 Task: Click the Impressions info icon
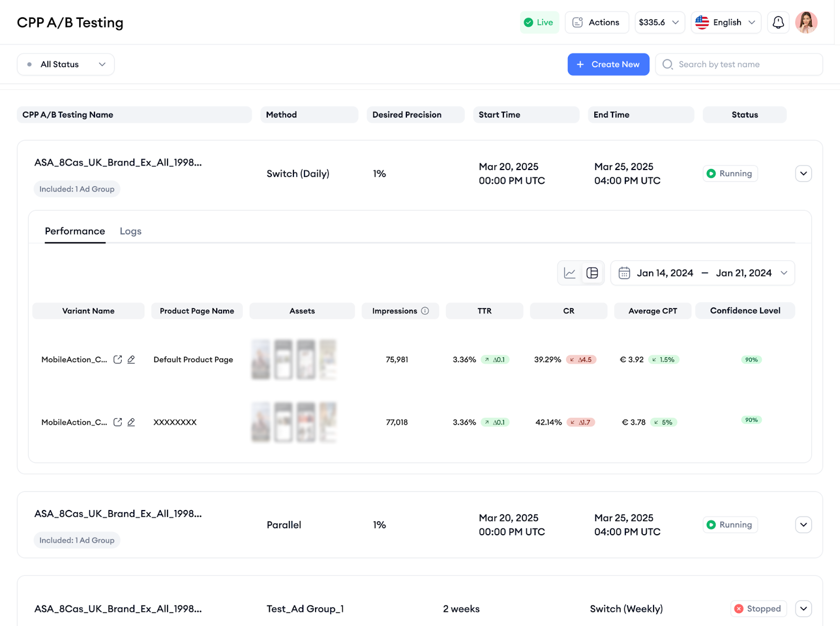pos(425,311)
